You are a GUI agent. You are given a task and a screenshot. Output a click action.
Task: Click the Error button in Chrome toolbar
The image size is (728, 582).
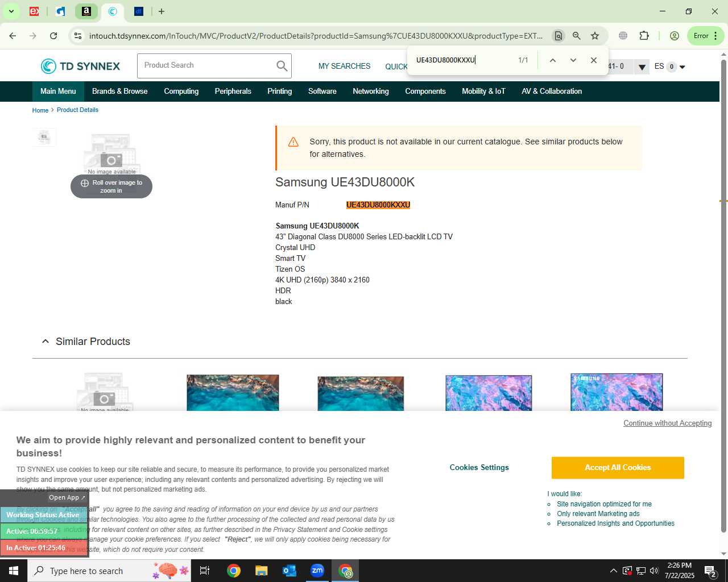tap(705, 36)
